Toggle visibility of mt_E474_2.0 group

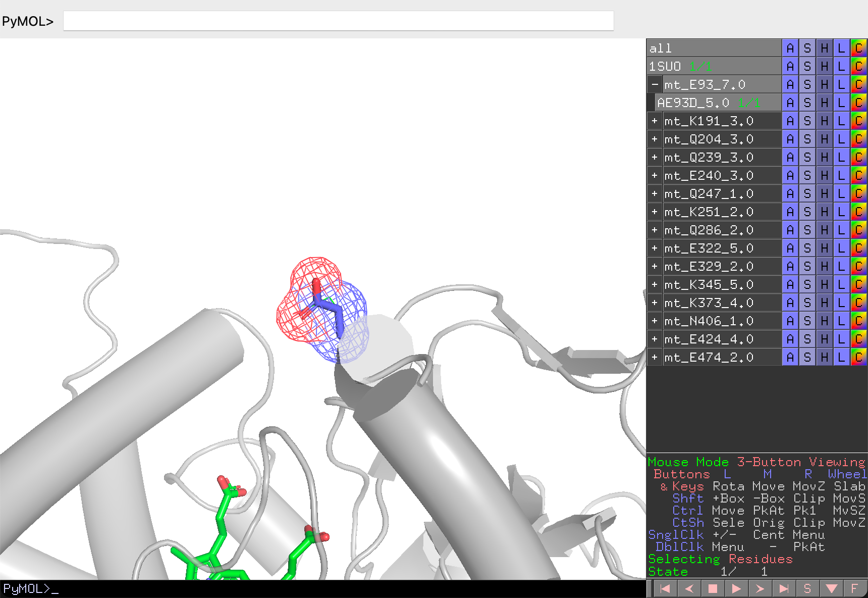[x=722, y=357]
